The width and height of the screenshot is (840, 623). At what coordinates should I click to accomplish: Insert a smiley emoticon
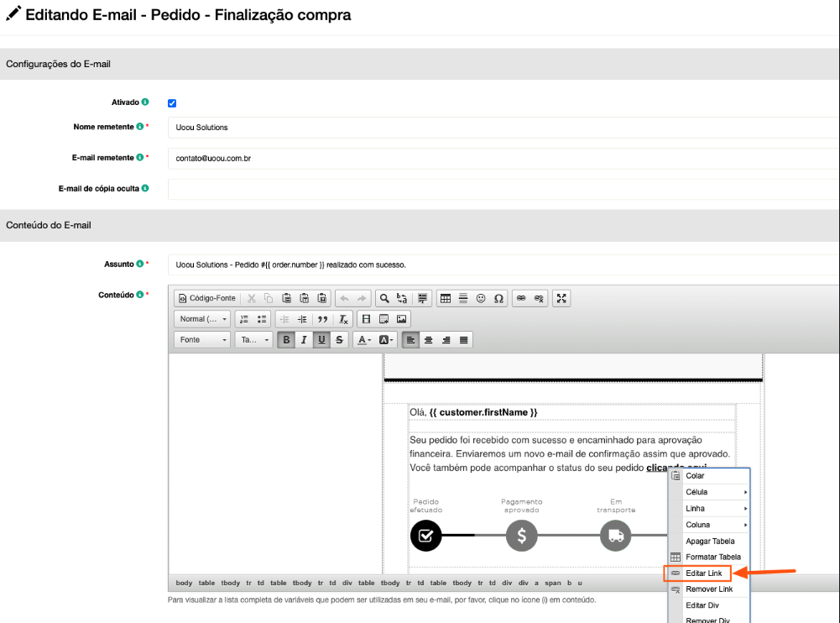click(481, 298)
